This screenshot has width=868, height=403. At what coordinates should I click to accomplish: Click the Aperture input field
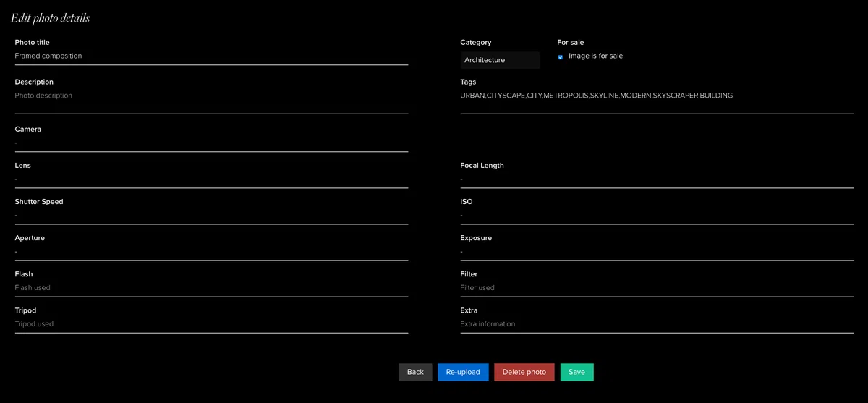(x=211, y=252)
